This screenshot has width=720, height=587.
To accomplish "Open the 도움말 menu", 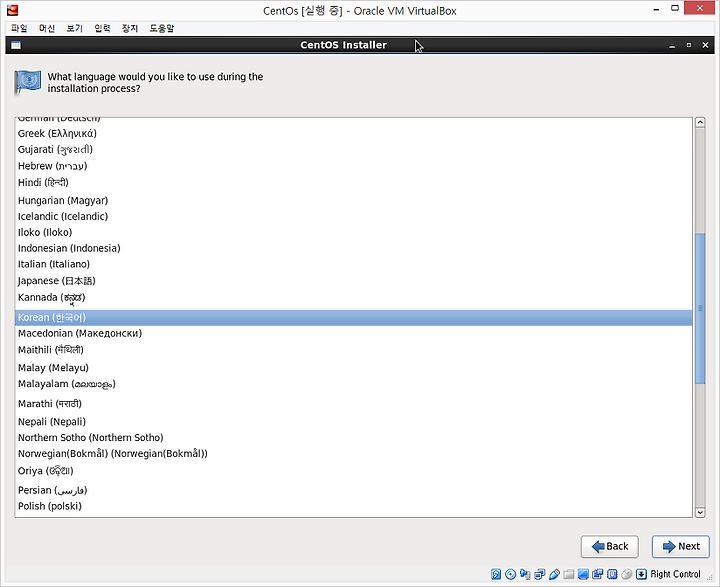I will pos(162,28).
